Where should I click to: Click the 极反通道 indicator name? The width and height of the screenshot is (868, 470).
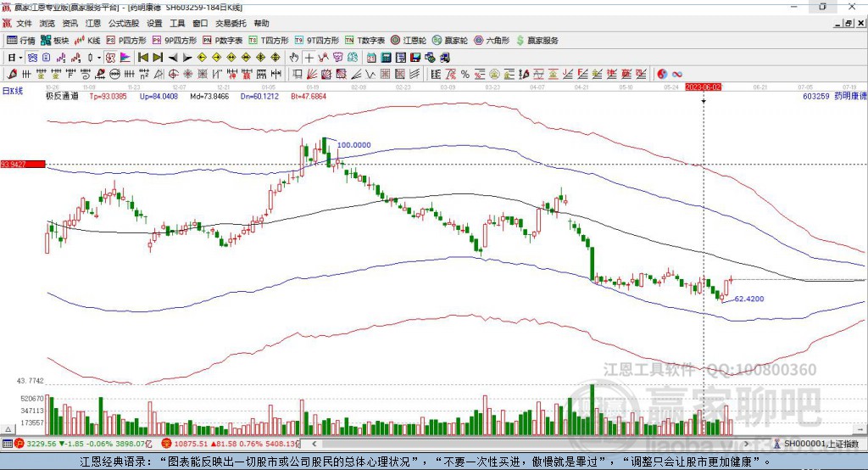click(x=62, y=97)
